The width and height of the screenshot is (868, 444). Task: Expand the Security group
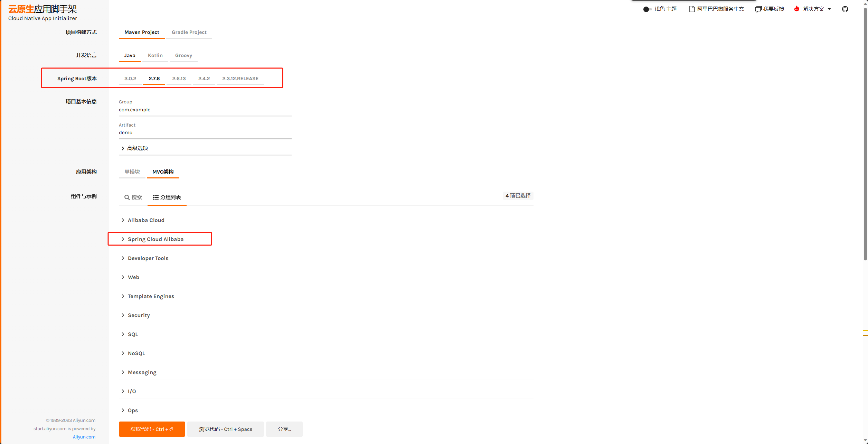[326, 315]
